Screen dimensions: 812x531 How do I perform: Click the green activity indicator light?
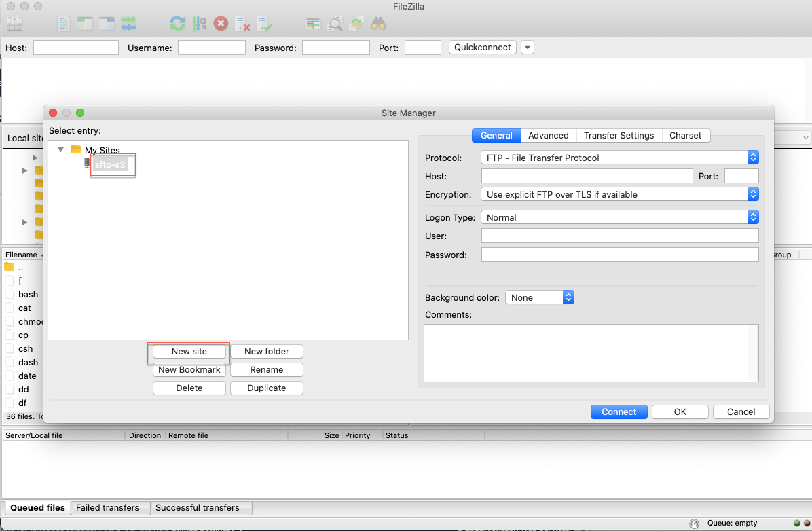796,524
